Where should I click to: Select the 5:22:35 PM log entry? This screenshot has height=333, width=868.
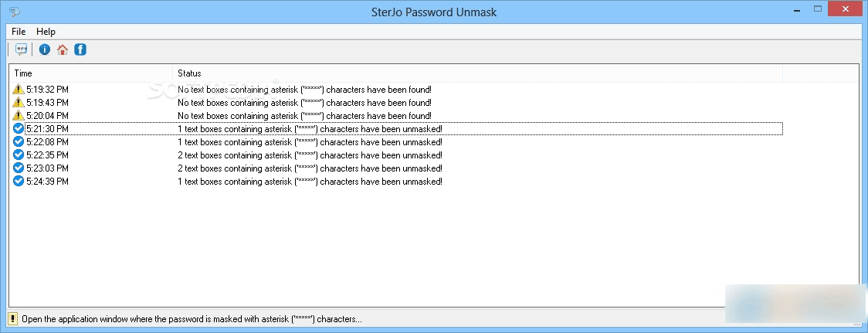396,155
